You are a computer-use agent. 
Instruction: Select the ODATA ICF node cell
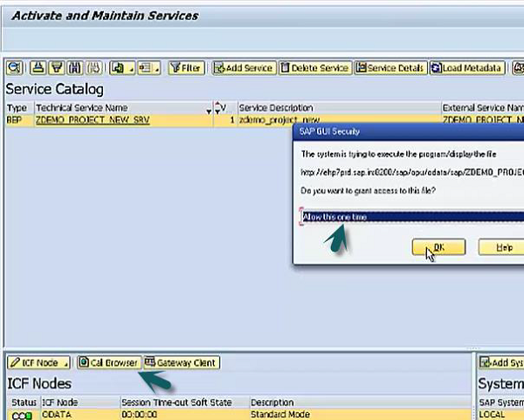coord(80,414)
